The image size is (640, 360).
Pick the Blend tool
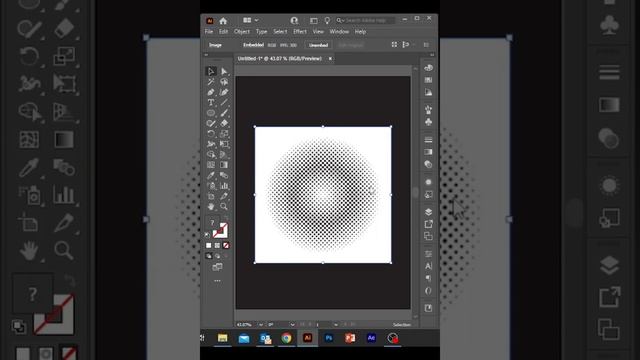click(x=224, y=176)
